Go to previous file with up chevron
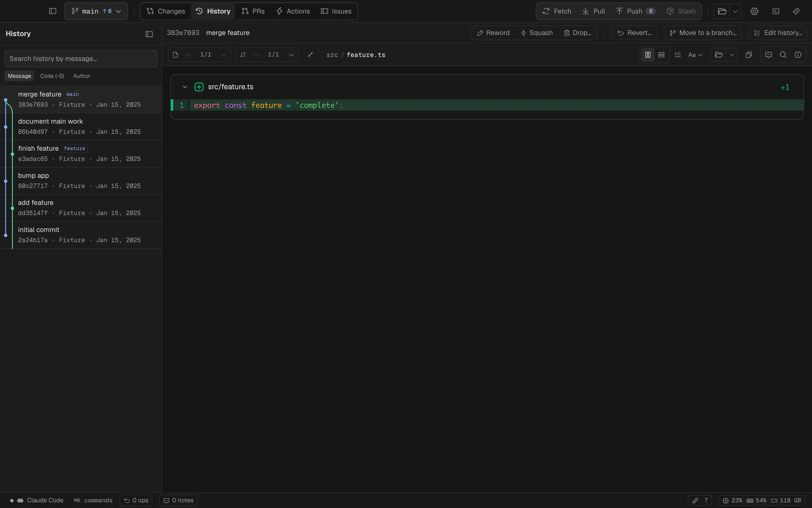 (x=188, y=55)
